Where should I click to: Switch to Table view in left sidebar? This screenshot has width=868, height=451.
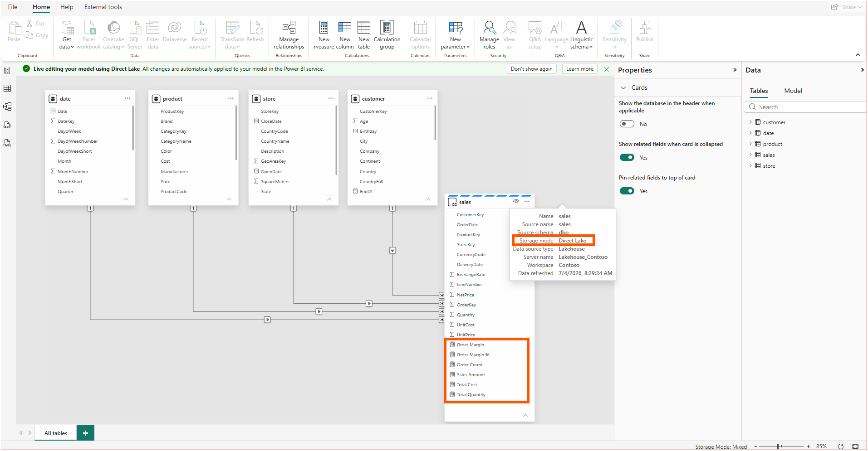point(7,88)
